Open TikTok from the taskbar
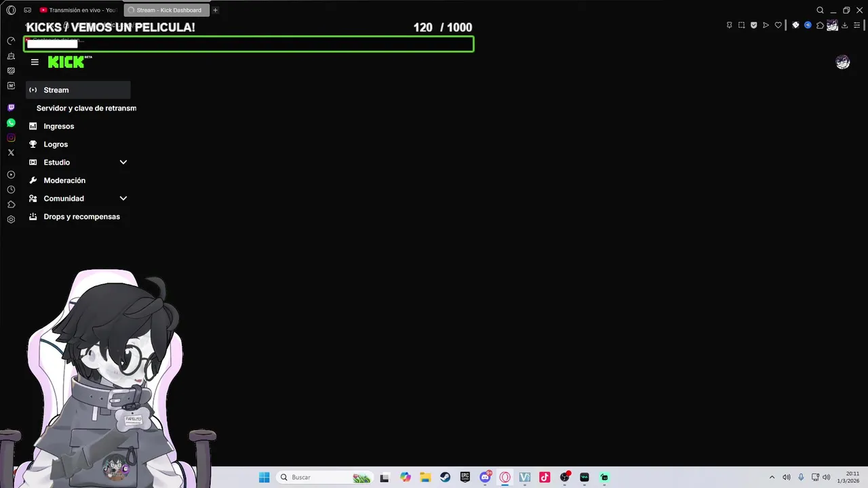Viewport: 868px width, 488px height. [545, 477]
